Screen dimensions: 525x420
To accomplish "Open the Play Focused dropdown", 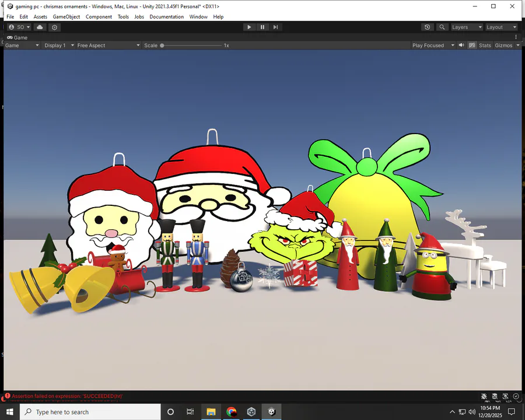I will tap(433, 45).
